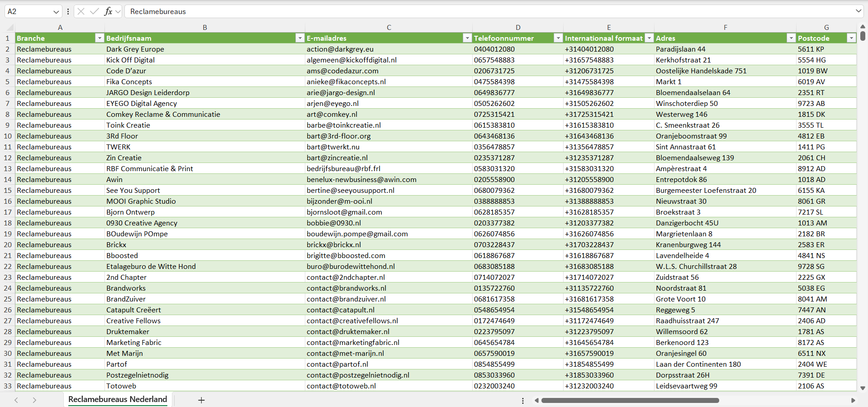Image resolution: width=868 pixels, height=407 pixels.
Task: Click the next sheet navigation arrow
Action: [34, 400]
